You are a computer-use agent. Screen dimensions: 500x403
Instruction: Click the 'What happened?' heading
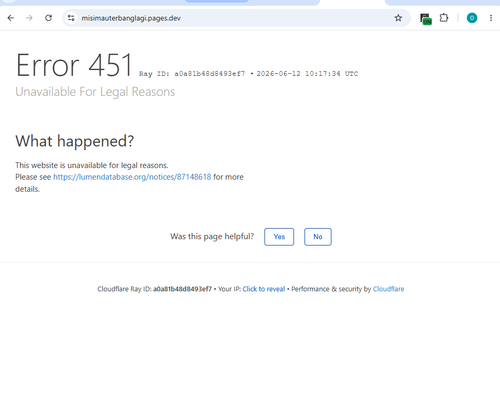click(75, 141)
